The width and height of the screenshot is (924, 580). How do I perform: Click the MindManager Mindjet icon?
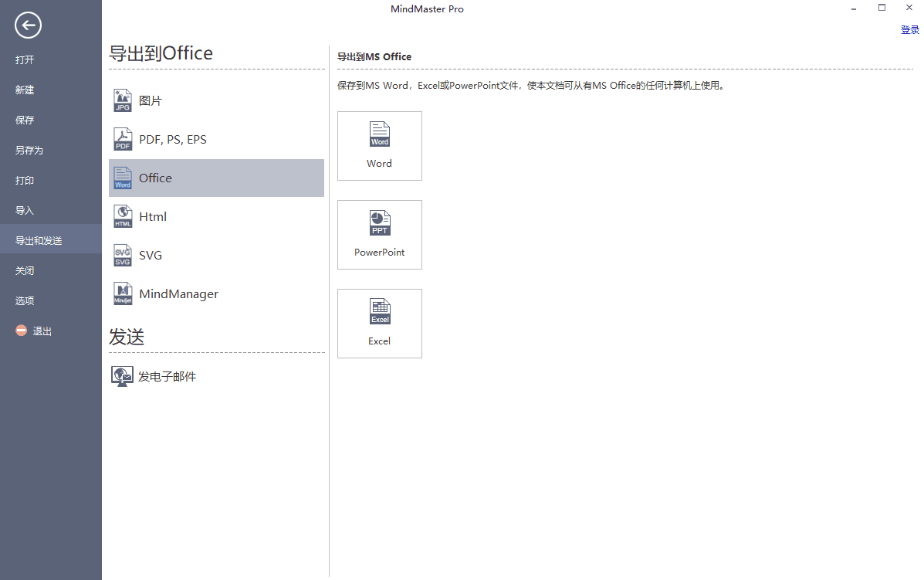click(123, 293)
